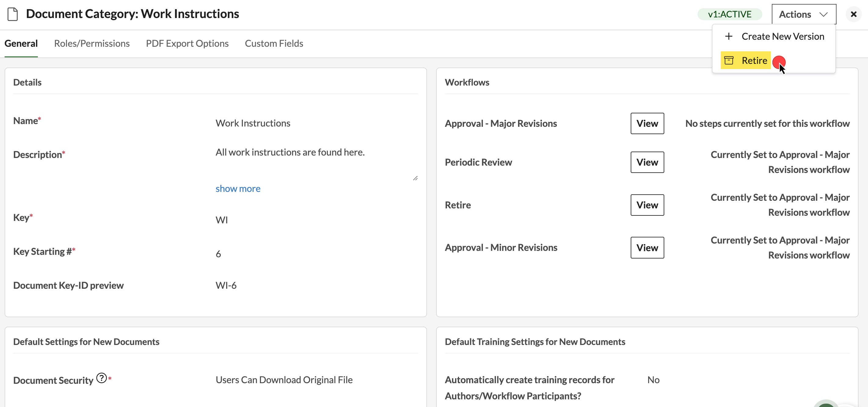Click the 'No' value for automatic training records
Viewport: 868px width, 407px height.
click(x=653, y=380)
